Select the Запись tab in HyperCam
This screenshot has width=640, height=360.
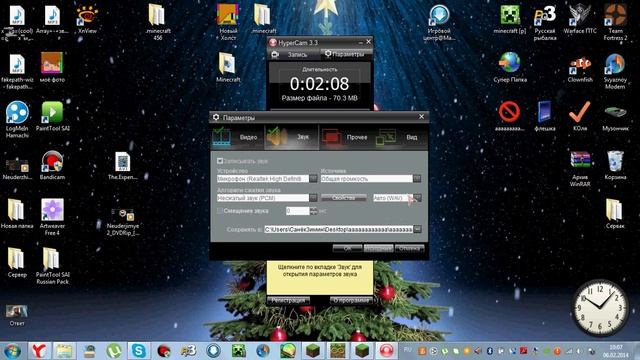click(x=293, y=54)
